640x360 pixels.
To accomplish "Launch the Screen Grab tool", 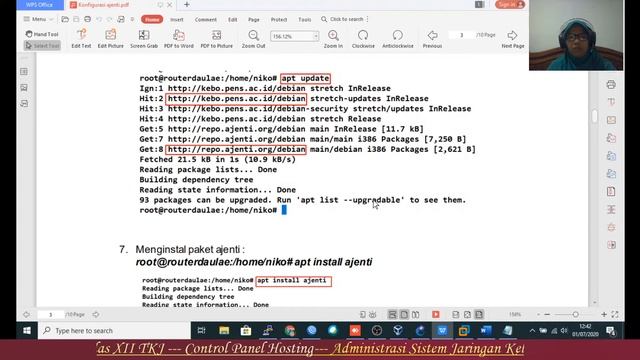I will 144,39.
